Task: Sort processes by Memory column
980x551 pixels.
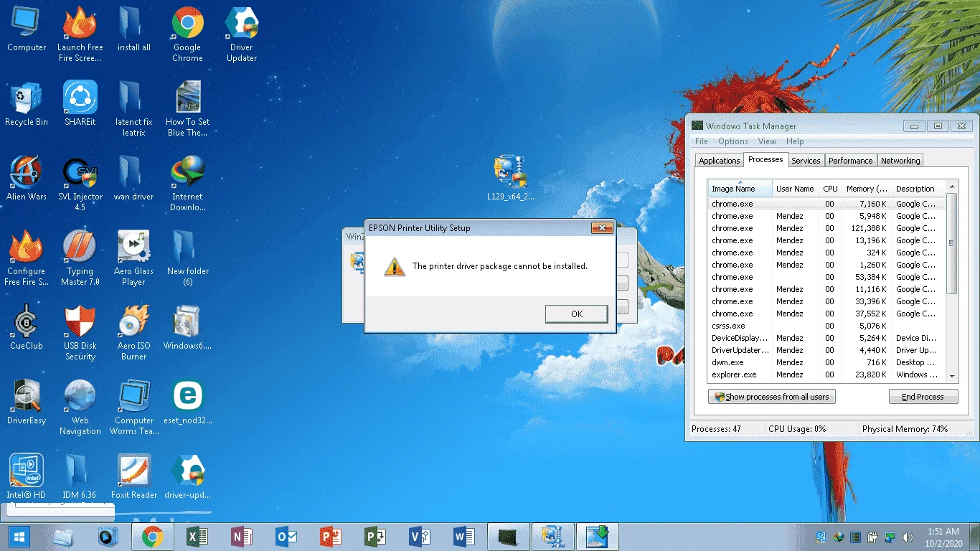Action: [x=867, y=189]
